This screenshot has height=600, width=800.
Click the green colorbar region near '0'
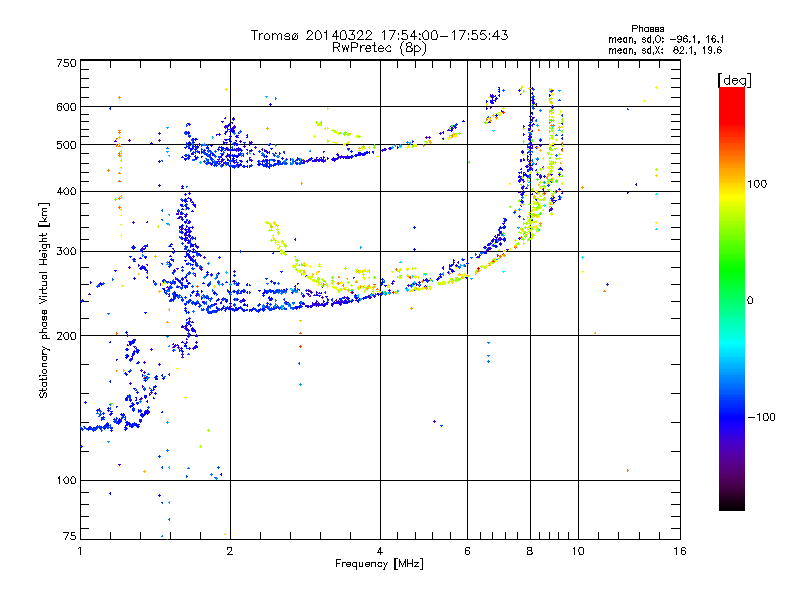point(732,300)
